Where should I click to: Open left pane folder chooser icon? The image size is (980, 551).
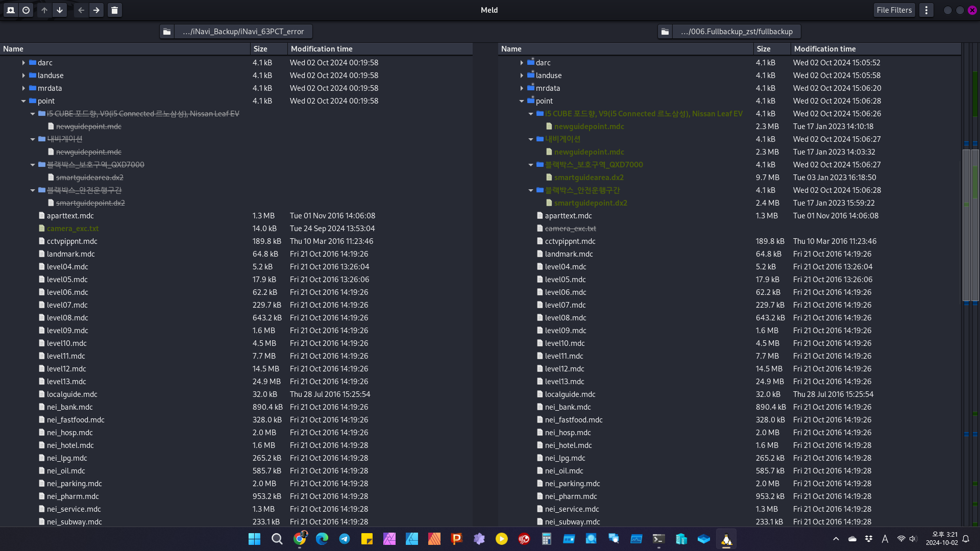tap(167, 32)
